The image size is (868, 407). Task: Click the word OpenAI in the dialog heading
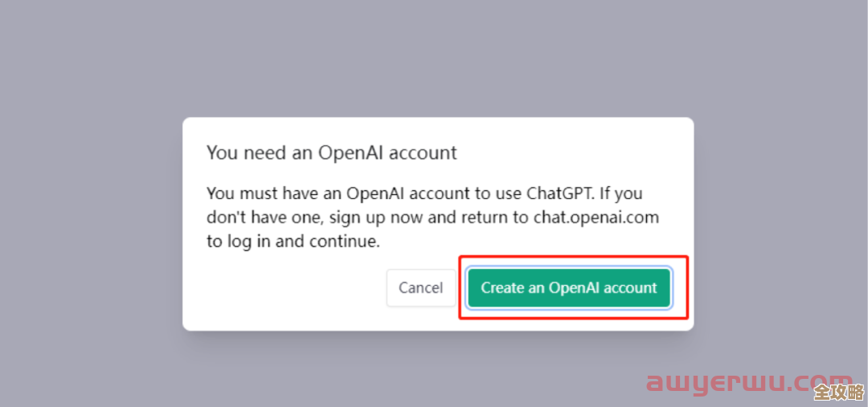tap(352, 153)
